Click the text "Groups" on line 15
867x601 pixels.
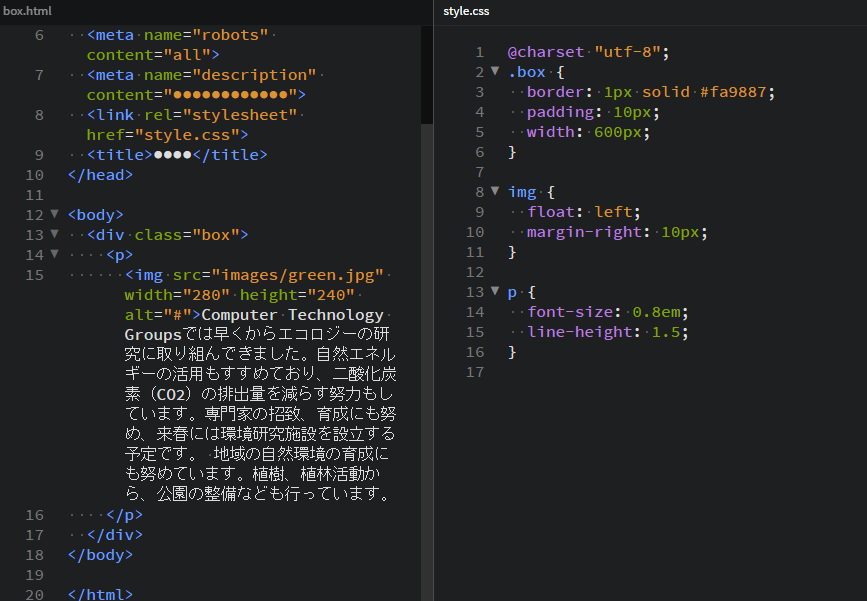pyautogui.click(x=153, y=335)
